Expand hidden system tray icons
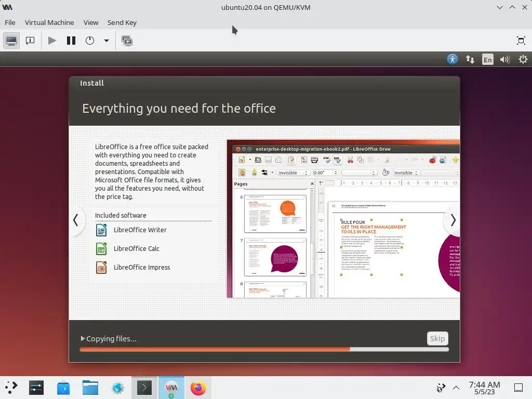This screenshot has height=399, width=532. click(x=456, y=388)
